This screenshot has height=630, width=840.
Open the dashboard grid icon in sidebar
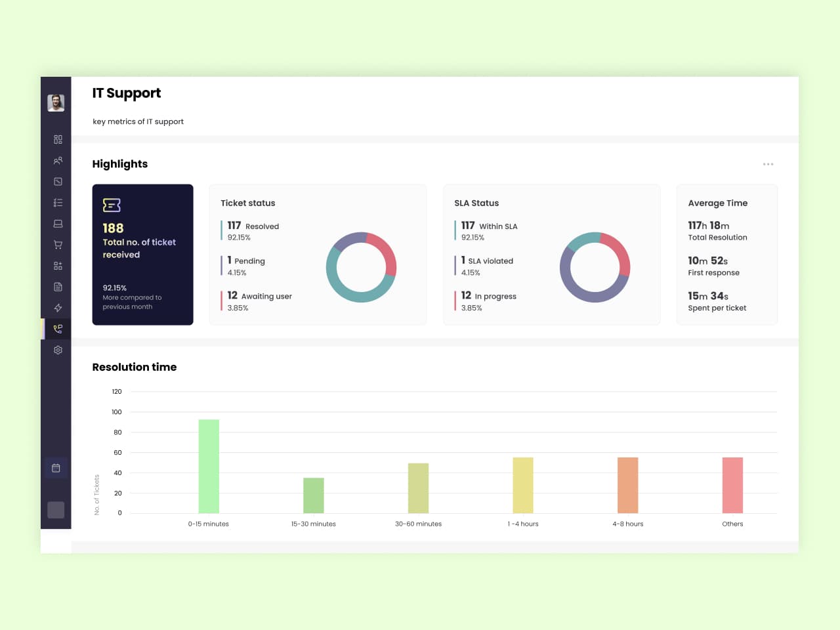click(58, 140)
